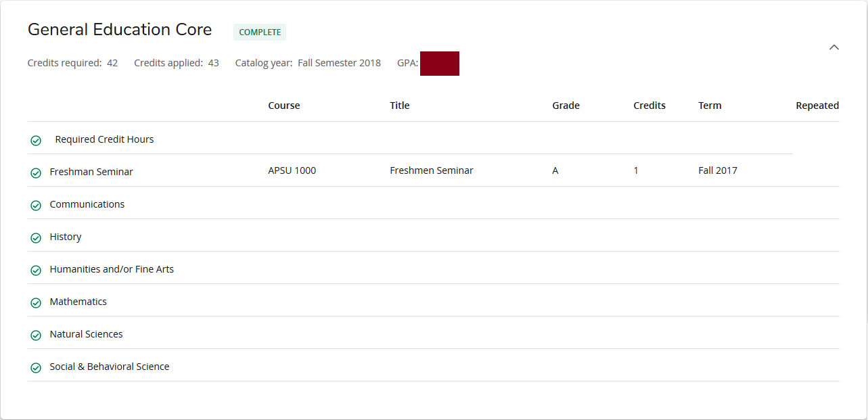Screen dimensions: 868x420
Task: Click the redacted GPA value box
Action: pyautogui.click(x=440, y=64)
